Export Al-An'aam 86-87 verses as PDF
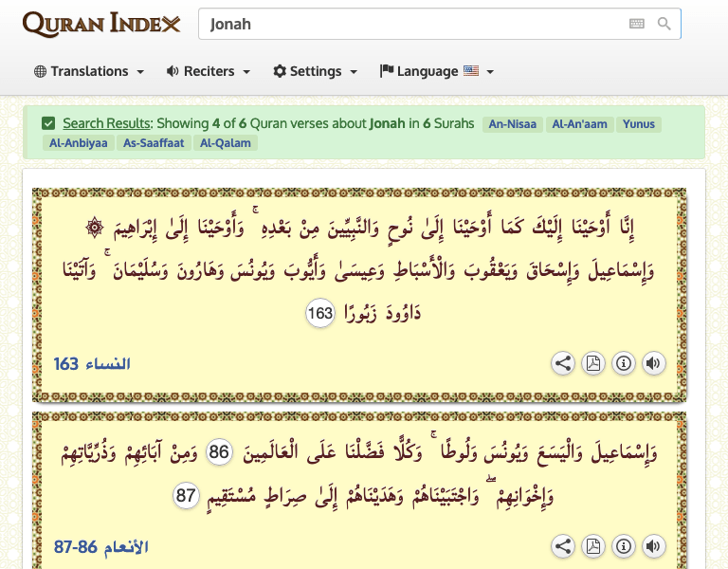Viewport: 728px width, 569px height. coord(593,546)
